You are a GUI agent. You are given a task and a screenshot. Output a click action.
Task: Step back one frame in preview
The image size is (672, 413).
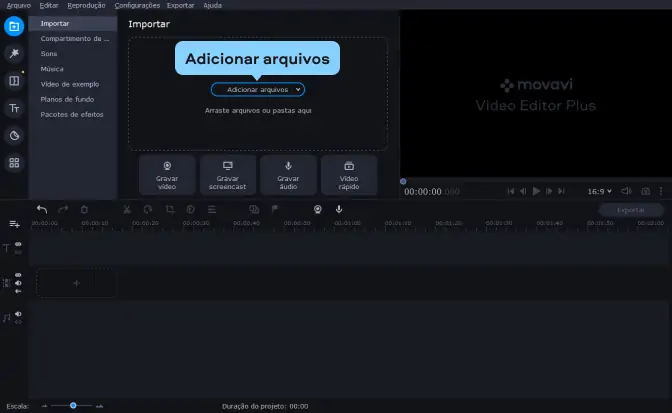pyautogui.click(x=523, y=191)
